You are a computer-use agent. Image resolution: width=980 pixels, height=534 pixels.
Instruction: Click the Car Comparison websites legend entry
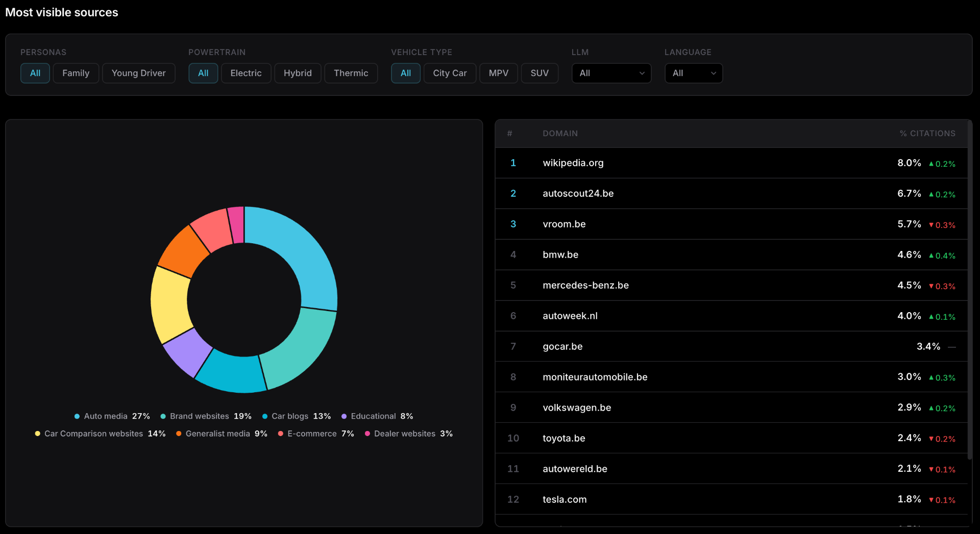(x=100, y=434)
